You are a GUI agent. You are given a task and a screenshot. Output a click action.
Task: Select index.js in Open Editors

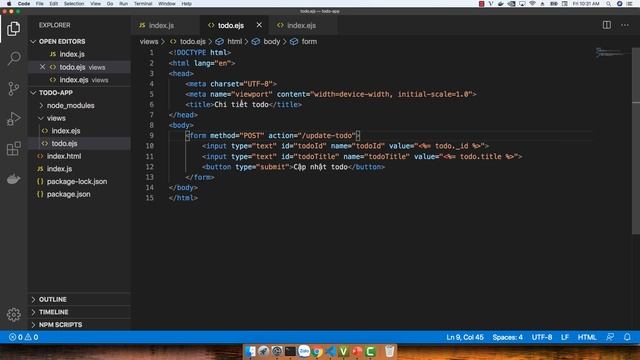(72, 54)
